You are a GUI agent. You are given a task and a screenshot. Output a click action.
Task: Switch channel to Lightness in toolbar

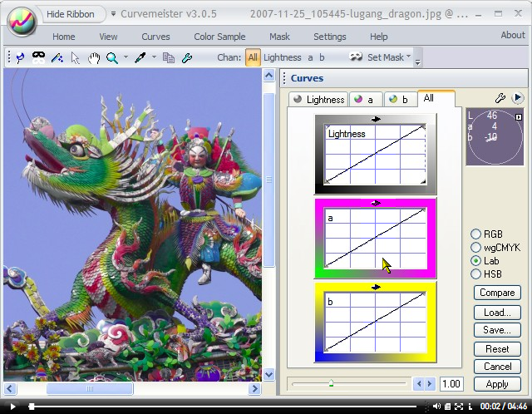283,57
